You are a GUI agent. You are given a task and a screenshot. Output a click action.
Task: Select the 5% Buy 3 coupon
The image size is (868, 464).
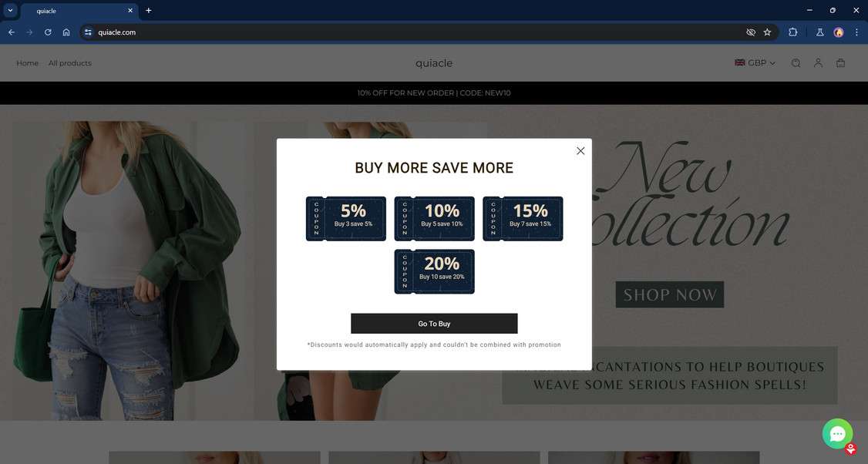click(x=346, y=219)
